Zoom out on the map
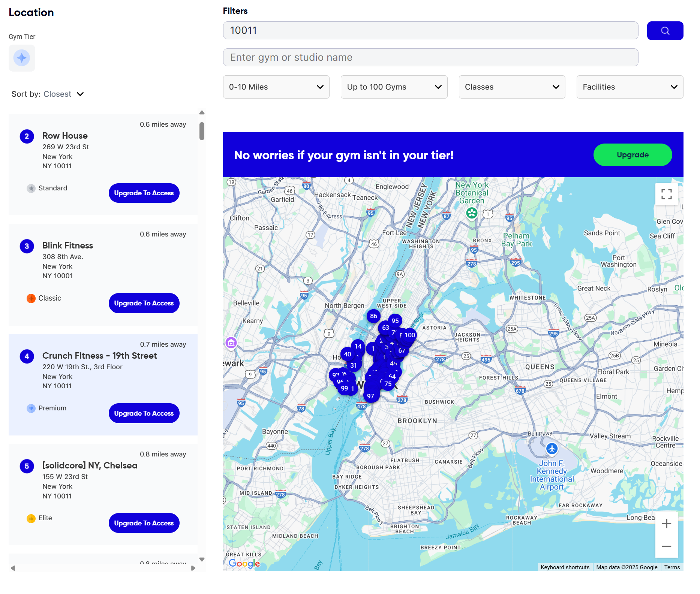 [666, 546]
